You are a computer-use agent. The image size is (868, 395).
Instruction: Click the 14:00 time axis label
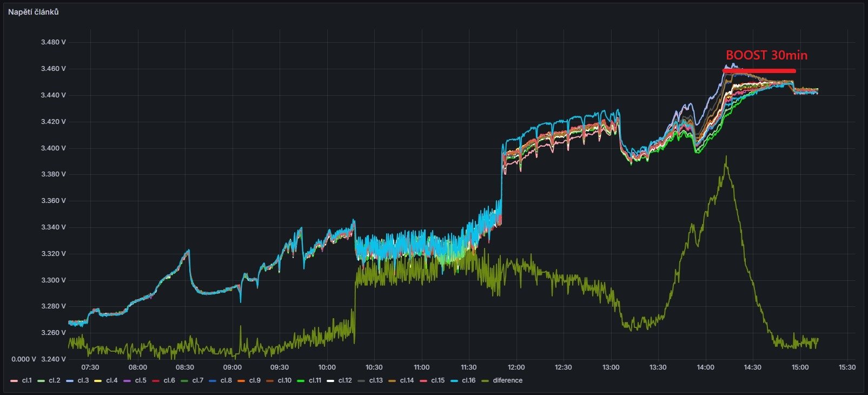[705, 367]
